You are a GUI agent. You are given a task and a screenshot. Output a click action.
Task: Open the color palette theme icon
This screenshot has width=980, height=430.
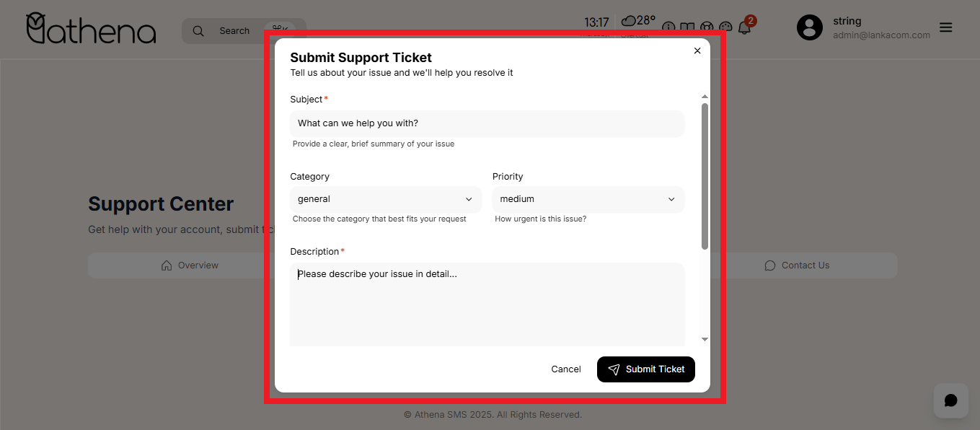725,27
